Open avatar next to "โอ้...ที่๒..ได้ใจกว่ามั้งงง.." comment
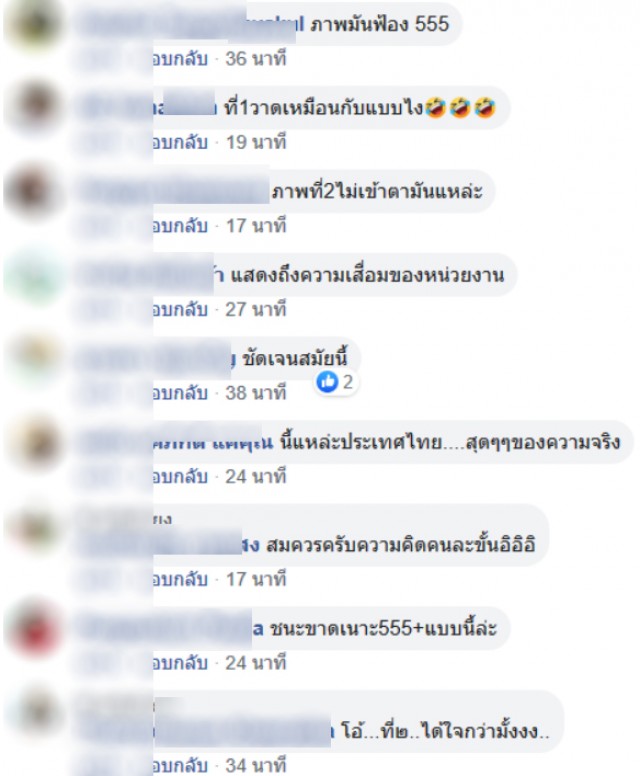Viewport: 640px width, 776px height. (34, 711)
